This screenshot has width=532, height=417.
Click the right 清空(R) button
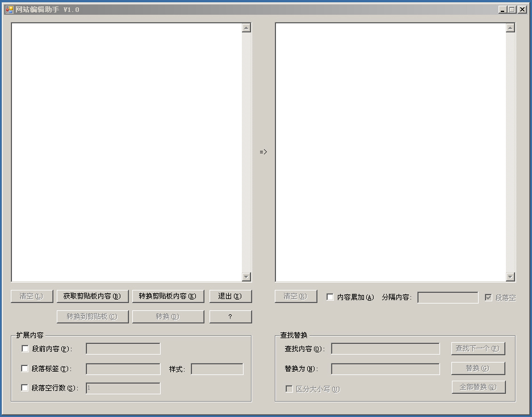pyautogui.click(x=296, y=296)
